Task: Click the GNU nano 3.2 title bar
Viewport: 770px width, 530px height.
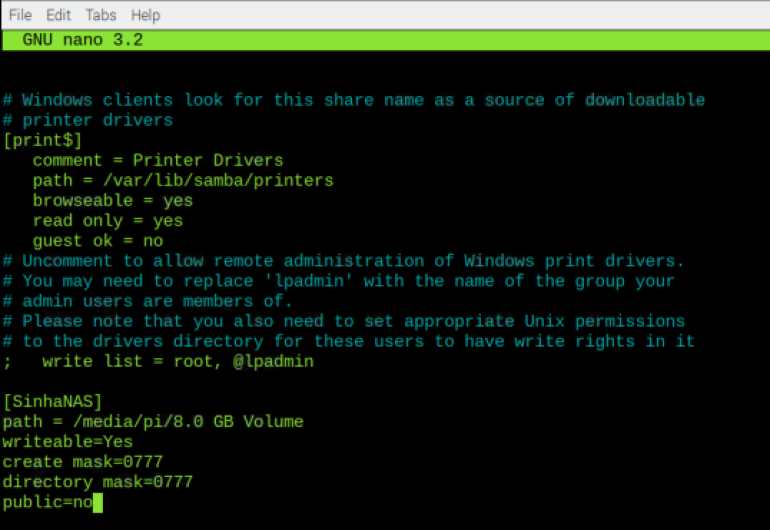Action: 386,40
